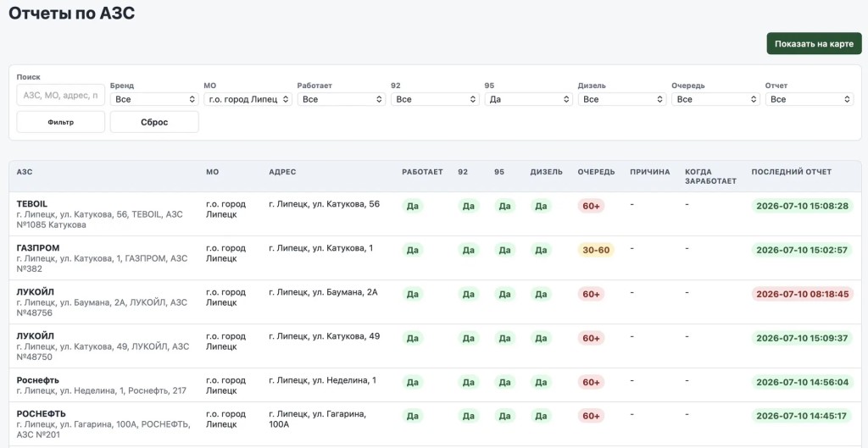Focus the Поиск search input field
Viewport: 868px width, 448px height.
click(60, 95)
